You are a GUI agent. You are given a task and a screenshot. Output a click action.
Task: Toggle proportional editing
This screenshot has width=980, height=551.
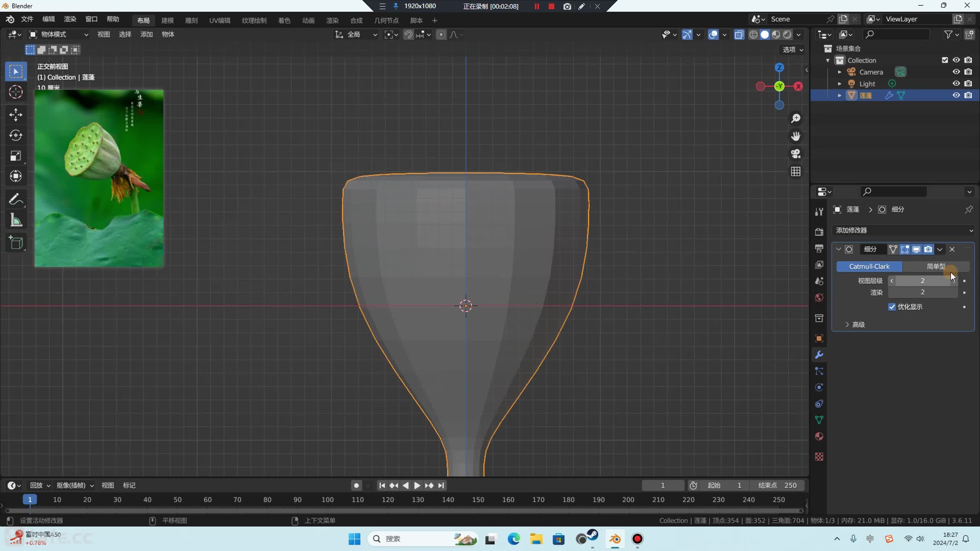point(441,35)
